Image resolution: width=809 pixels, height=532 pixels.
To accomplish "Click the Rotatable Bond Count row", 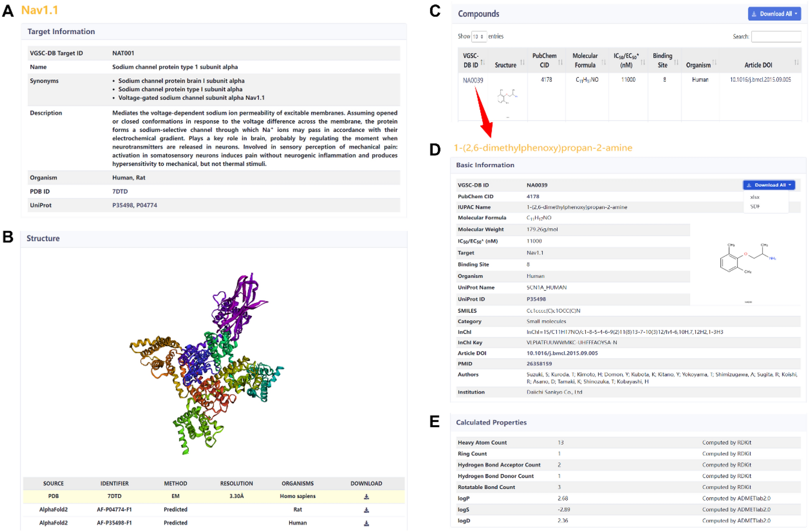I will point(628,487).
